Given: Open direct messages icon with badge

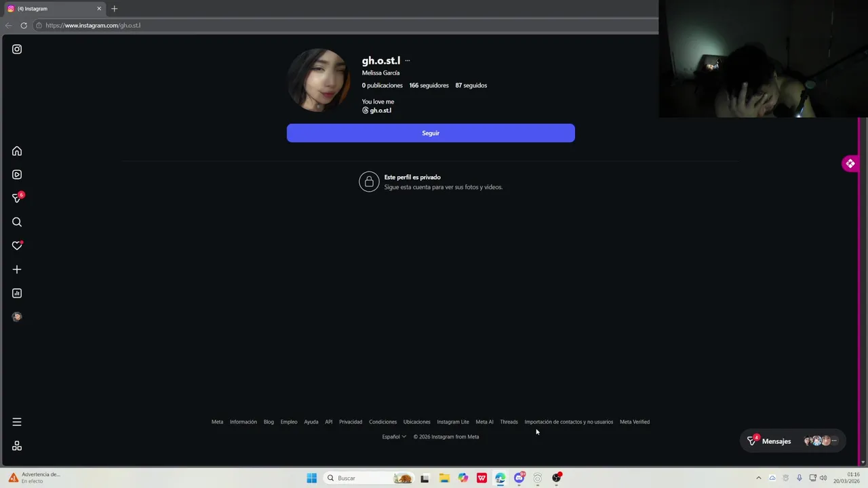Looking at the screenshot, I should tap(18, 198).
